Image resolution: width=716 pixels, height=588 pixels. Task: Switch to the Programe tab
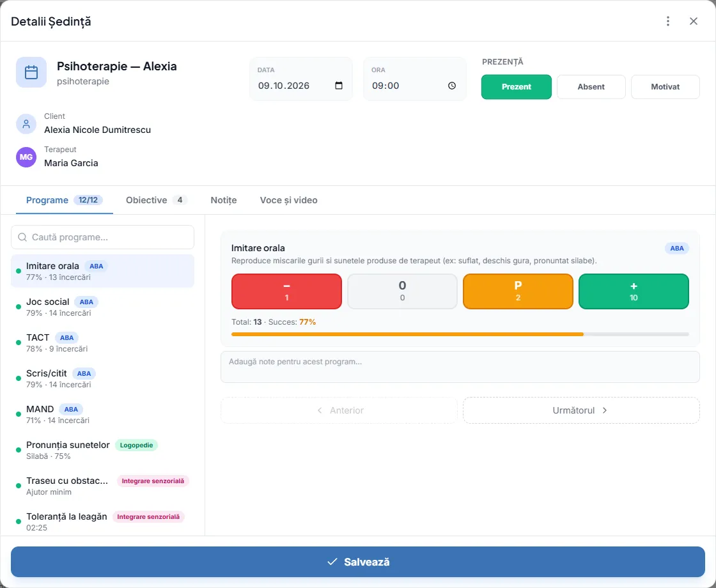[x=65, y=200]
